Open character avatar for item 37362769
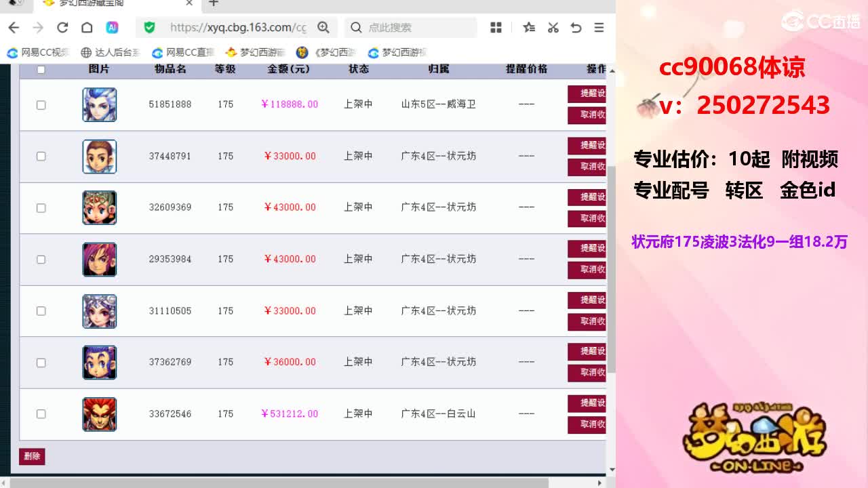 pyautogui.click(x=100, y=363)
